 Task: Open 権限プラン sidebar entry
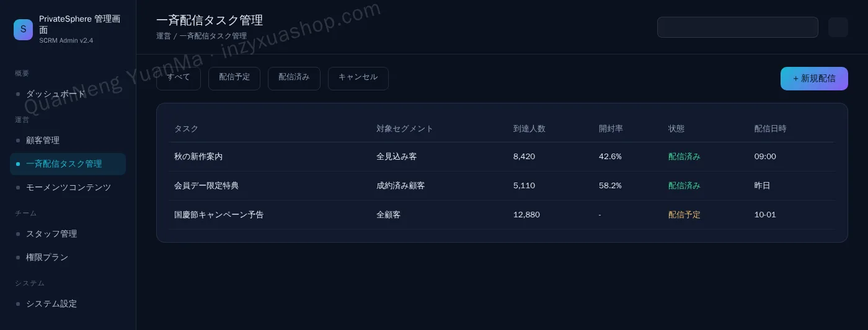point(68,258)
